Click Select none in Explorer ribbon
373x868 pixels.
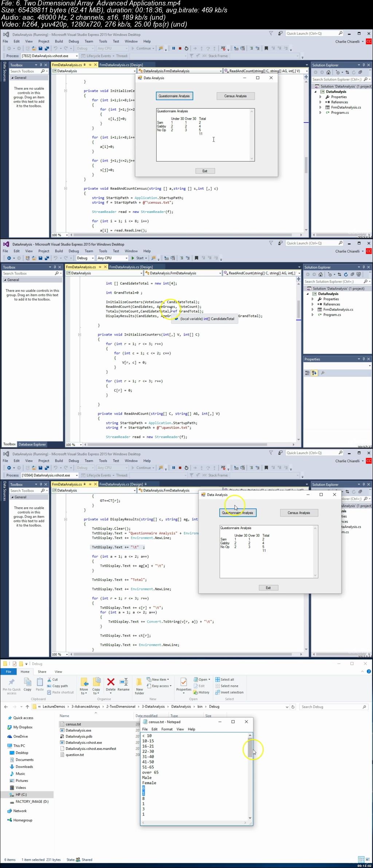[x=227, y=686]
